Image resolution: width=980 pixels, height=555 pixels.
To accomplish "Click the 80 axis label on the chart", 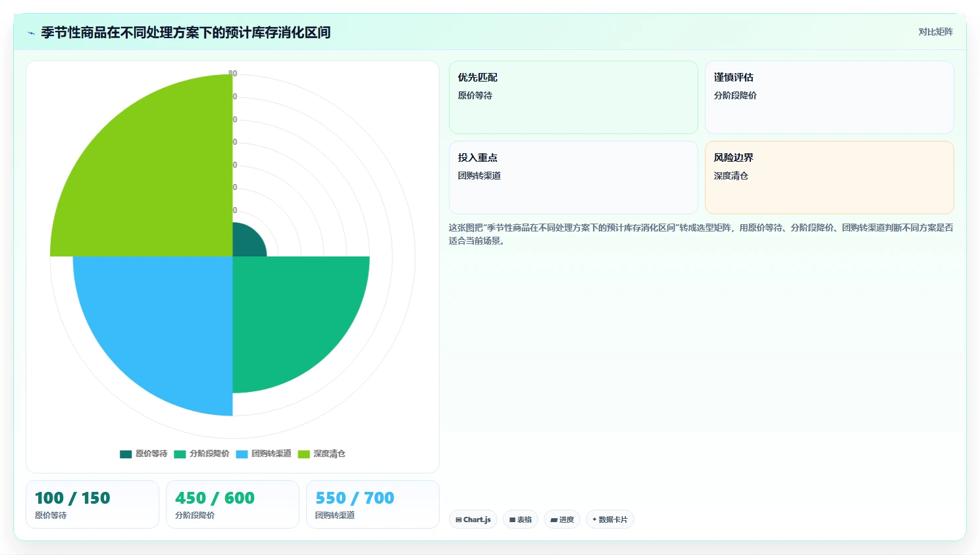I will 233,73.
